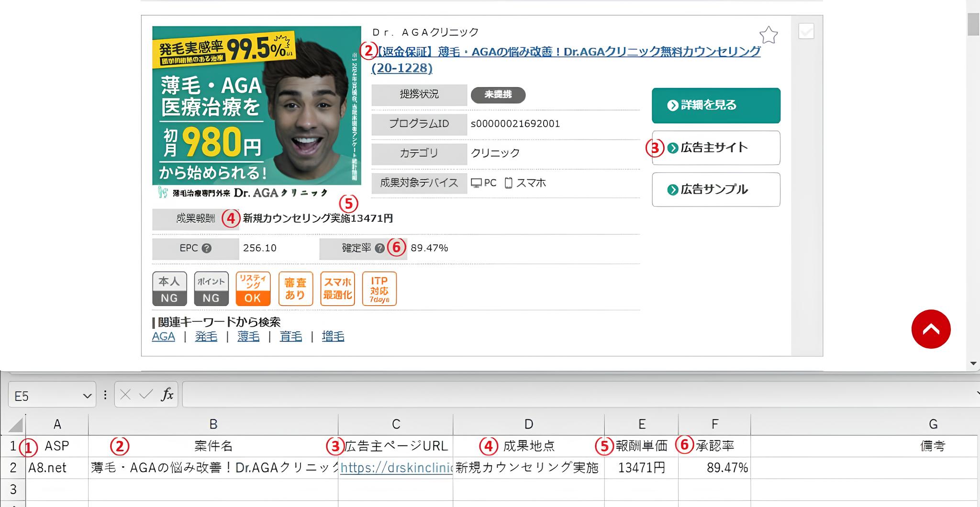Click the Insert Function fx icon
Screen dimensions: 980x507
coord(167,395)
